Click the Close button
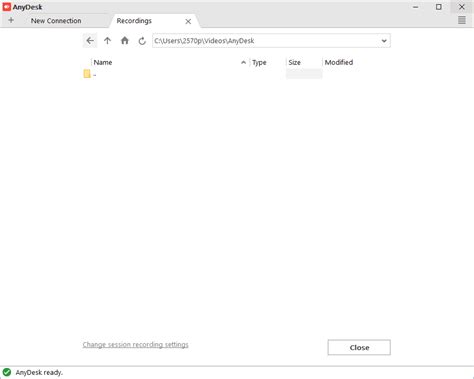474x379 pixels. click(359, 347)
